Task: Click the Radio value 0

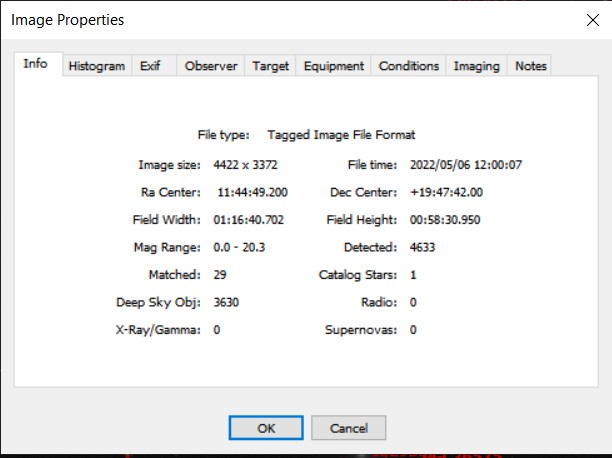Action: coord(413,302)
